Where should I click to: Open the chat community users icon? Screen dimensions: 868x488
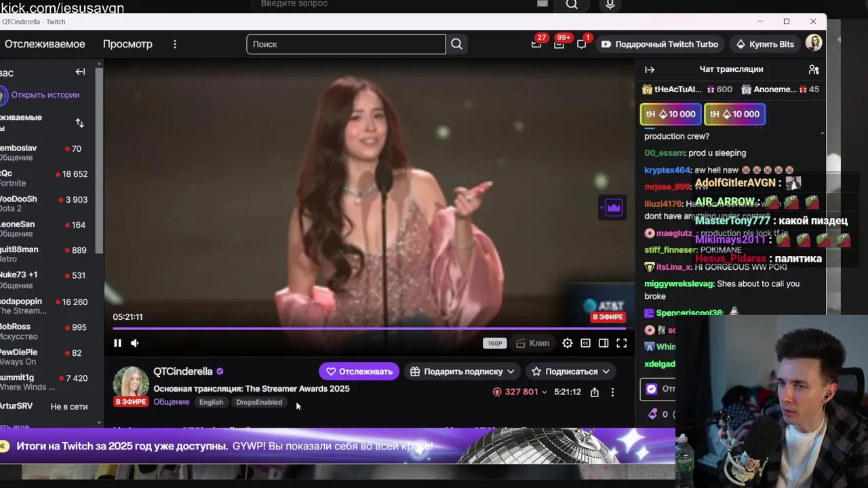click(814, 69)
